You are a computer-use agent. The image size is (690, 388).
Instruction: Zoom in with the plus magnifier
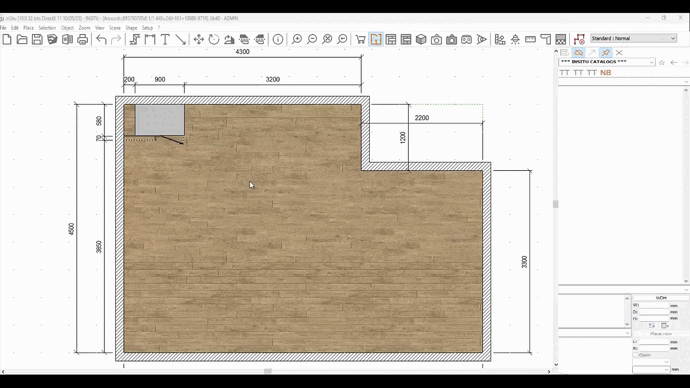[297, 40]
